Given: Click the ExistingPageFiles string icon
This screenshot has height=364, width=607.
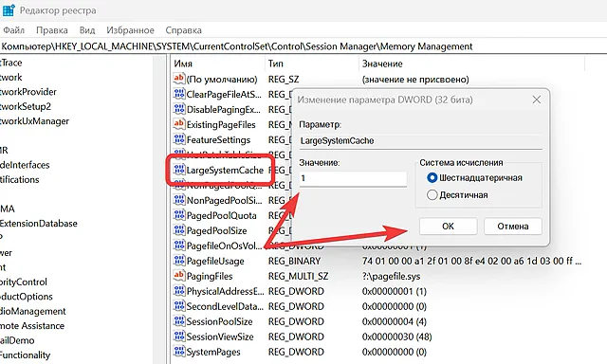Looking at the screenshot, I should click(x=179, y=124).
